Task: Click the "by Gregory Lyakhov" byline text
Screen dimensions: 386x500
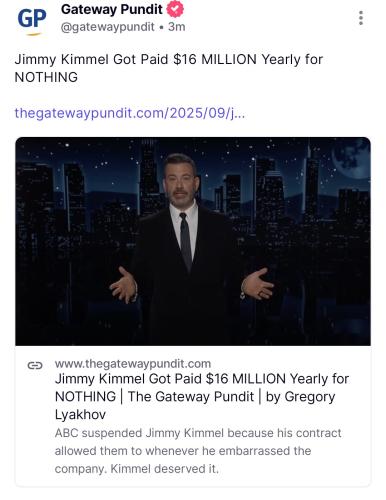Action: [x=195, y=405]
